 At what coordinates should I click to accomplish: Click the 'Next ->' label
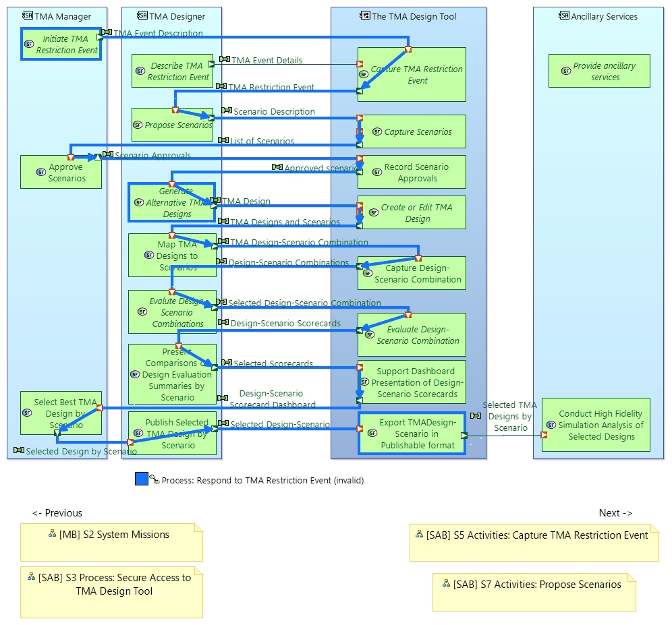[x=615, y=513]
